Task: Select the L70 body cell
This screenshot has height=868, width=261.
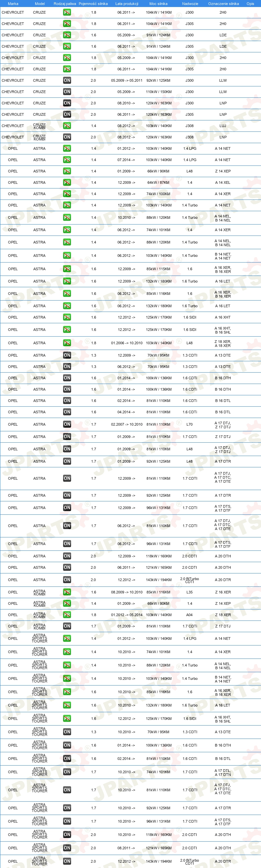Action: tap(190, 425)
